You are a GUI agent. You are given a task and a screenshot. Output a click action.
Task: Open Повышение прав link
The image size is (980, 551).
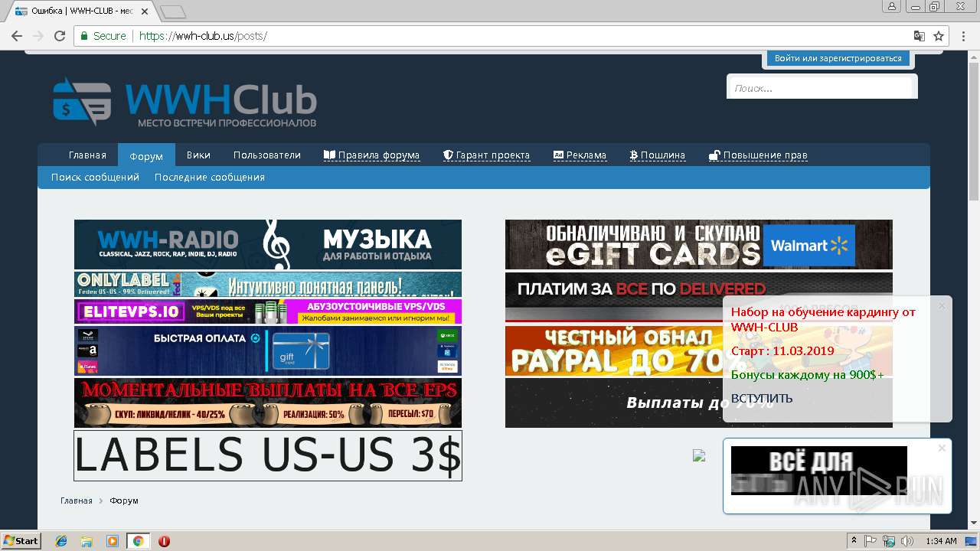click(758, 155)
